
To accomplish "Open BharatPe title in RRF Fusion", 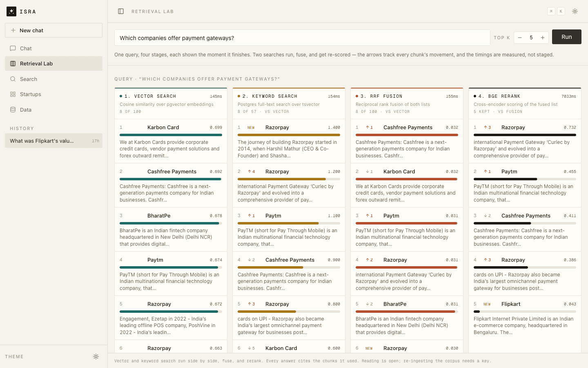I will click(395, 304).
